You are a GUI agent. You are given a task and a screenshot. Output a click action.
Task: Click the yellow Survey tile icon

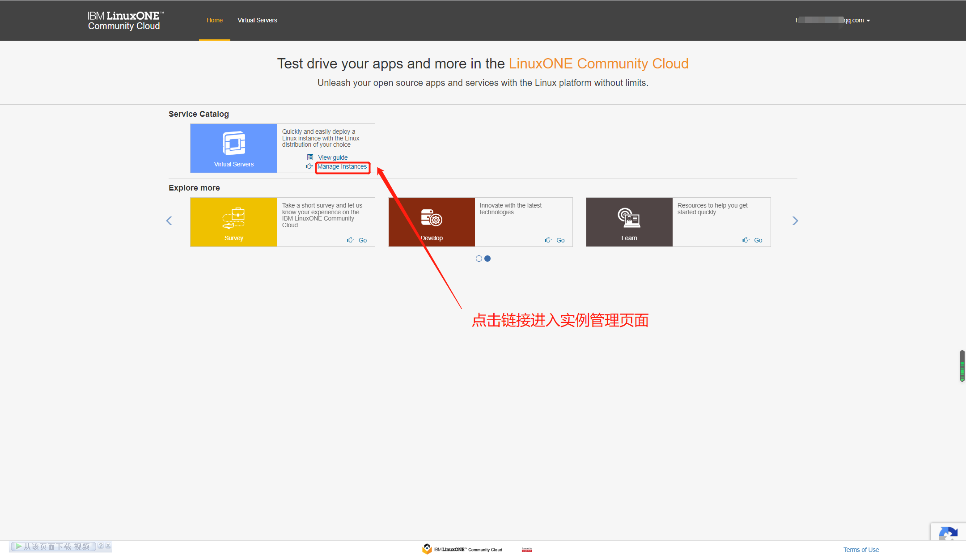[233, 218]
